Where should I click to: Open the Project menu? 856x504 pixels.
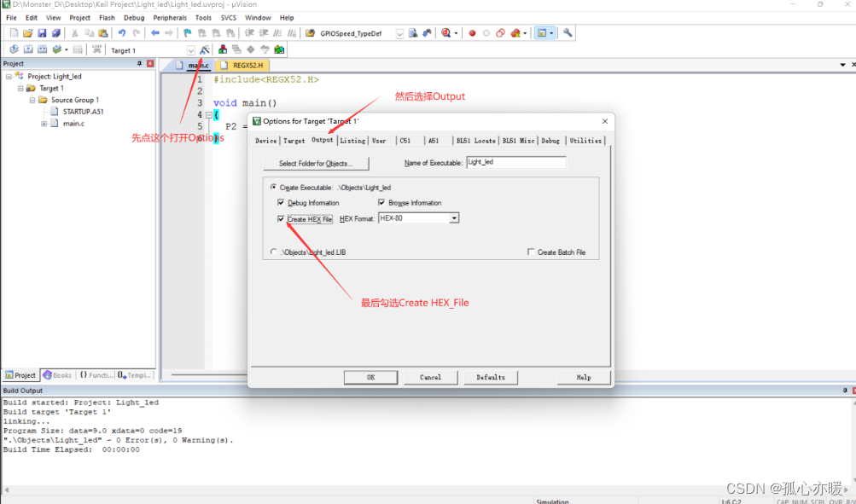tap(79, 18)
